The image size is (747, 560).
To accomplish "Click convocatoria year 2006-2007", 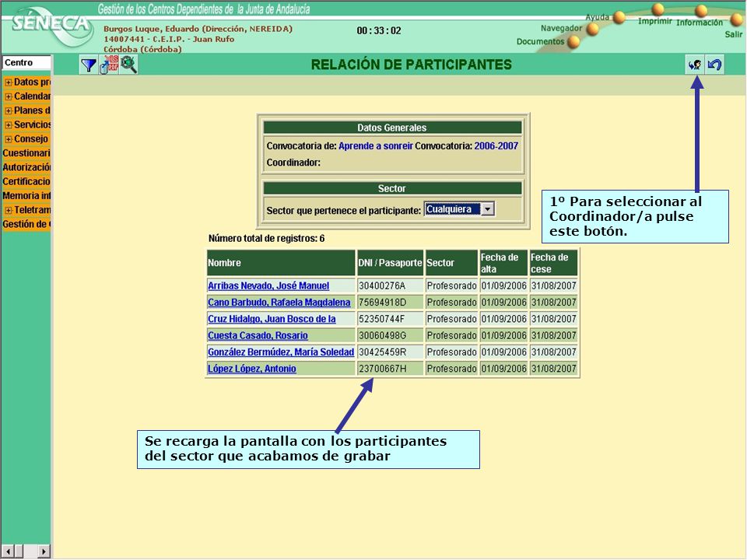I will [496, 146].
